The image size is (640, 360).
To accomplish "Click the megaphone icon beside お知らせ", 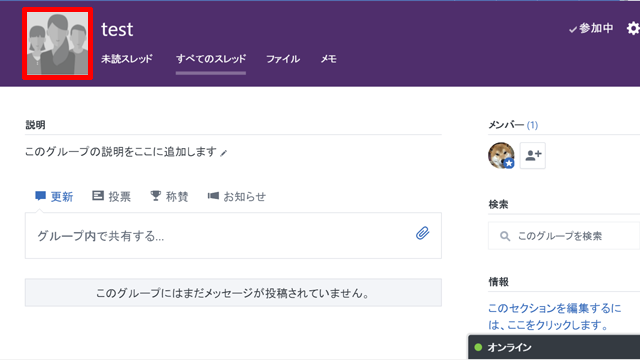I will tap(213, 196).
